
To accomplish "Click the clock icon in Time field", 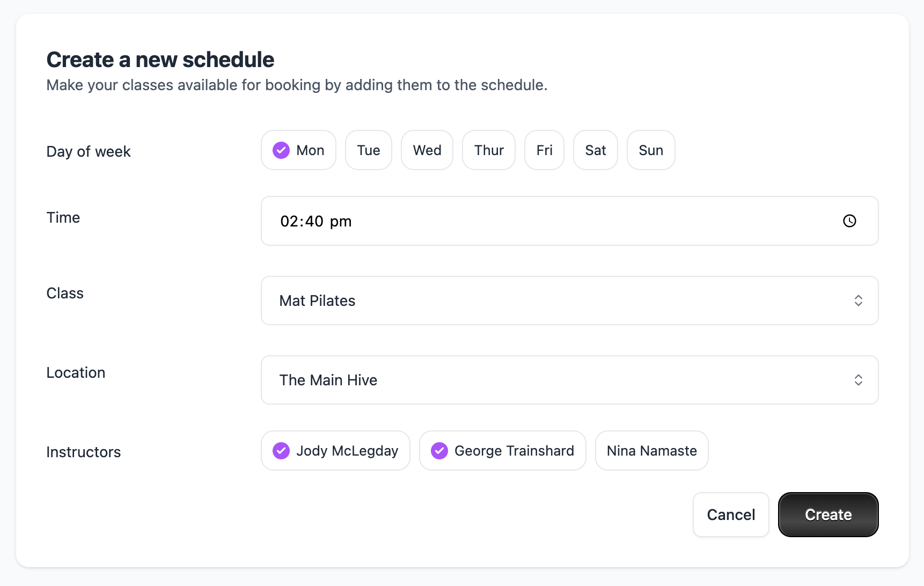I will tap(849, 221).
